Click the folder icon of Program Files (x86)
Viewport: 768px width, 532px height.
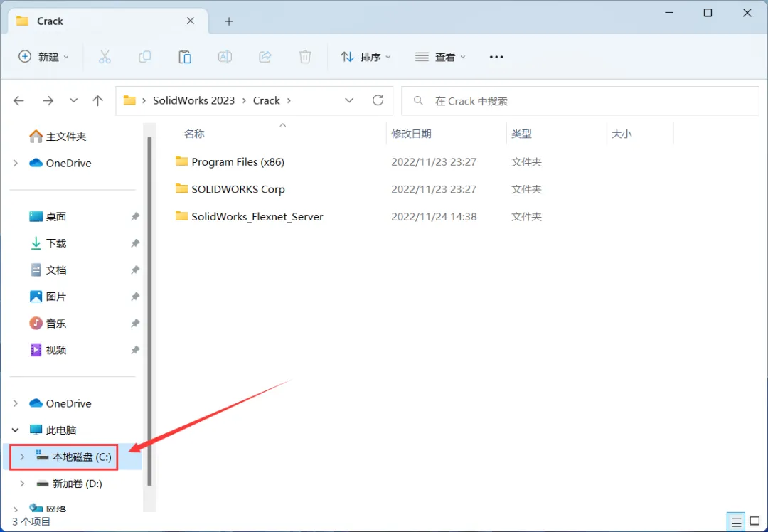pos(182,161)
